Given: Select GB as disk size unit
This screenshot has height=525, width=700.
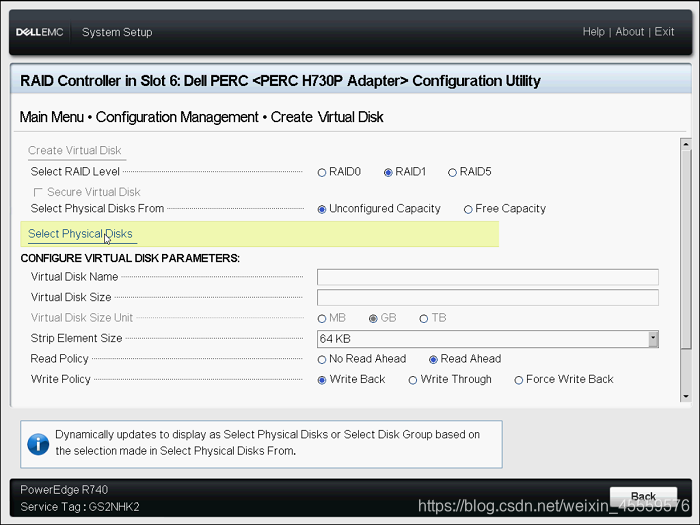Looking at the screenshot, I should pos(373,319).
